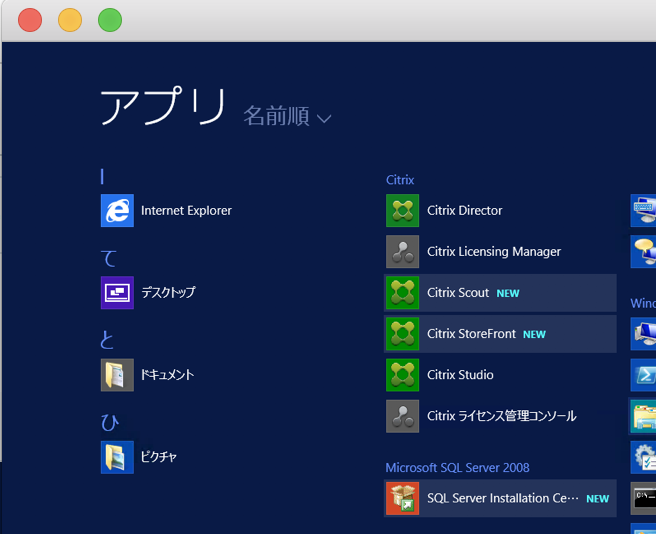Click the NEW badge on SQL Server Installation

click(597, 499)
